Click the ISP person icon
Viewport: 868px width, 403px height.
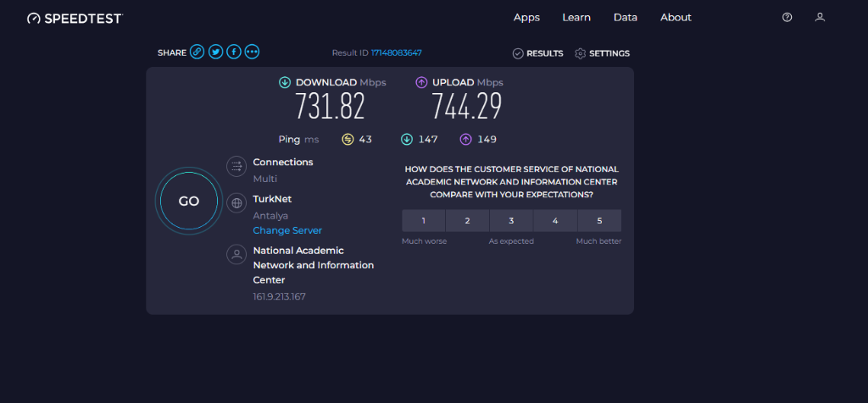236,254
